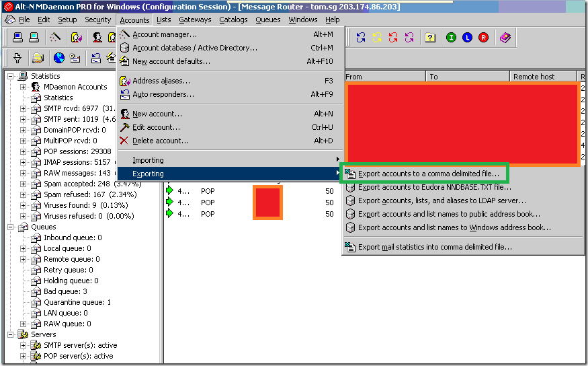Select Inbound queue: 0 tree item
This screenshot has height=366, width=588.
(x=73, y=238)
